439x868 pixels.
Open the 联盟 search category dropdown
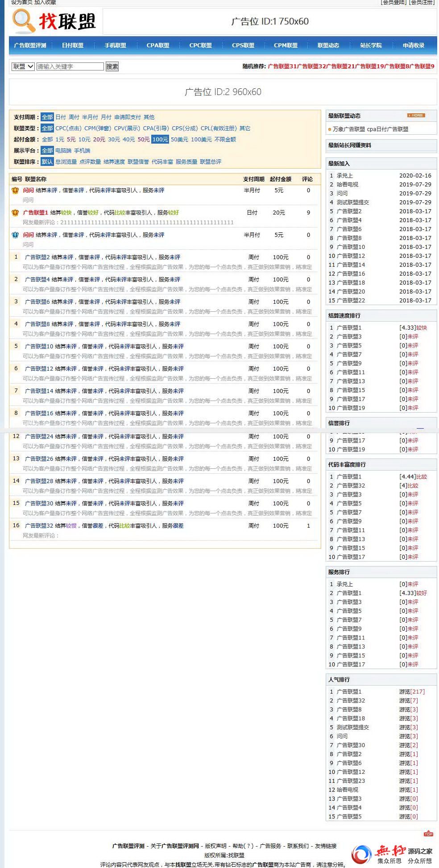pos(23,66)
